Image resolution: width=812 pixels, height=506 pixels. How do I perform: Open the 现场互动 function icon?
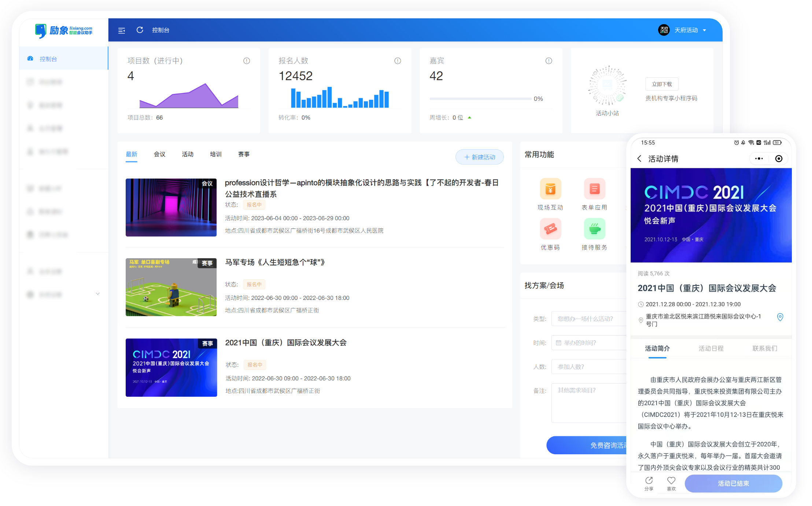click(x=550, y=189)
